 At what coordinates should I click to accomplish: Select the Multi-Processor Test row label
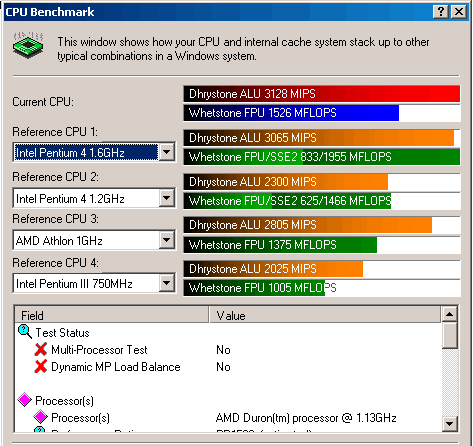tap(99, 350)
